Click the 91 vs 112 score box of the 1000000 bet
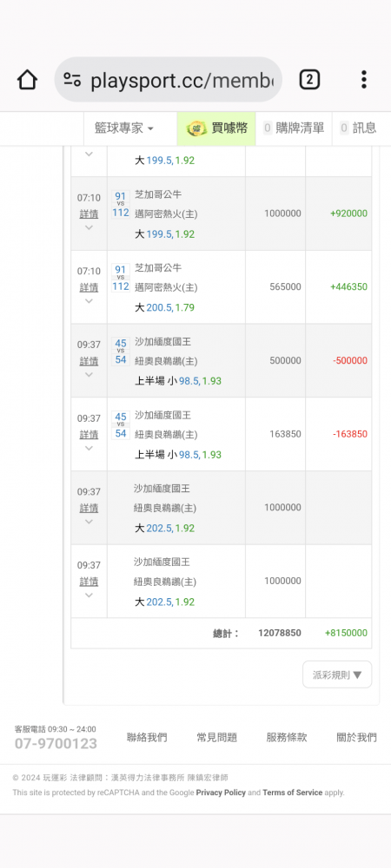Viewport: 391px width, 868px height. pos(121,204)
